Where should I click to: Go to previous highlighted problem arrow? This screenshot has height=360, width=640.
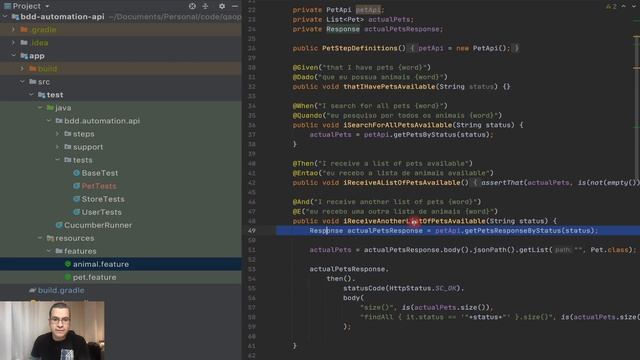pos(623,6)
